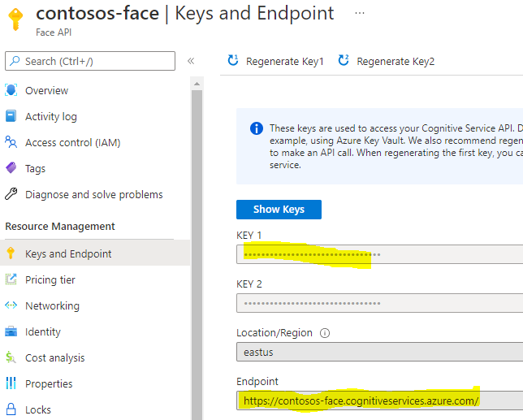
Task: Click the Show Keys button
Action: [279, 210]
